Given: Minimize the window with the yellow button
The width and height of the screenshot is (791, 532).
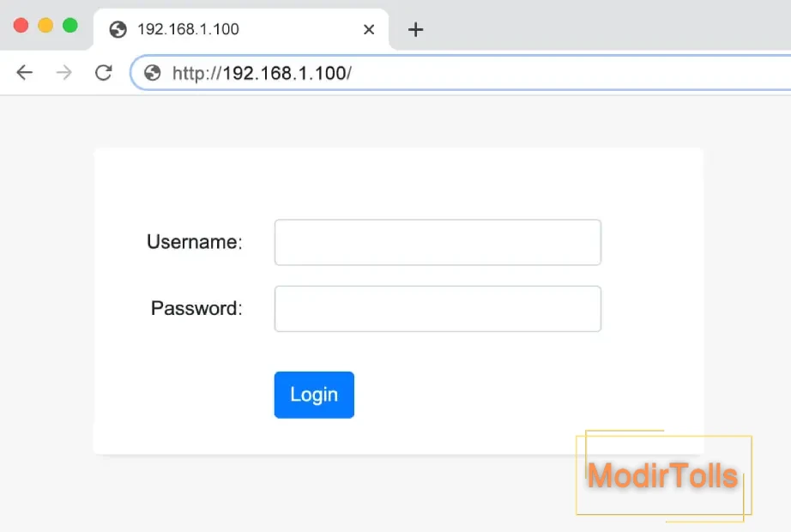Looking at the screenshot, I should (45, 26).
